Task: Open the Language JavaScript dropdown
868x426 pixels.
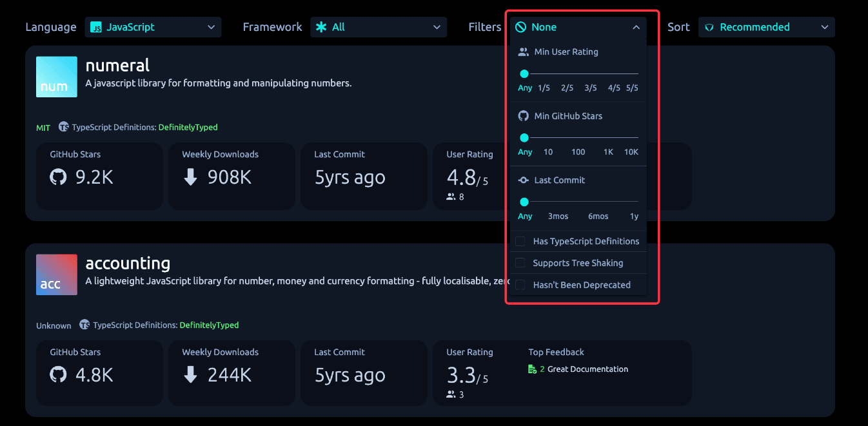Action: [153, 27]
